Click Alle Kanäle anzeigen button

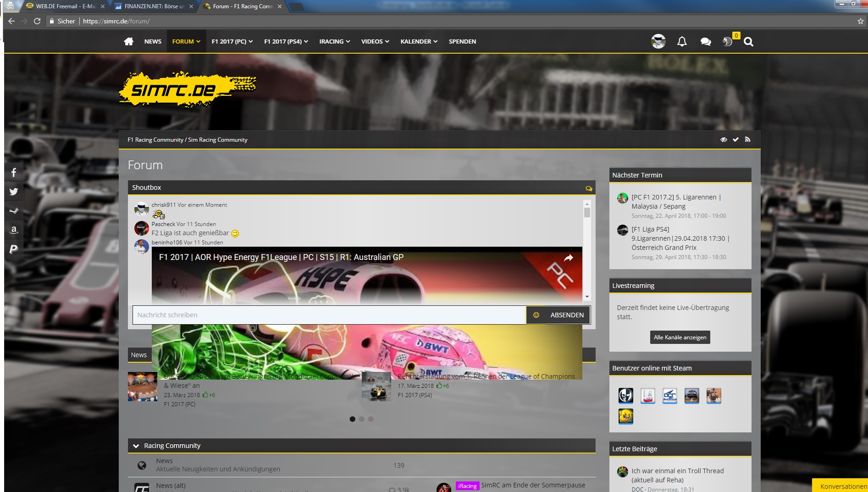680,337
